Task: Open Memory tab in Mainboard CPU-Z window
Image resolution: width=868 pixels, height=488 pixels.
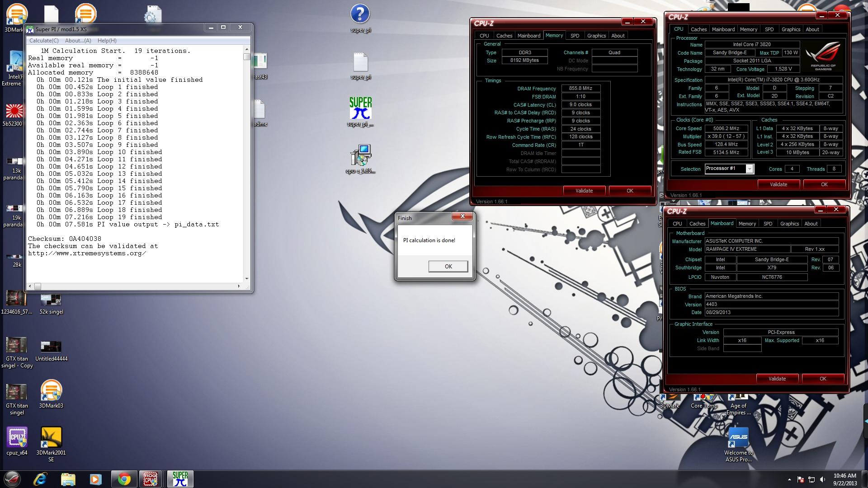Action: click(x=747, y=224)
